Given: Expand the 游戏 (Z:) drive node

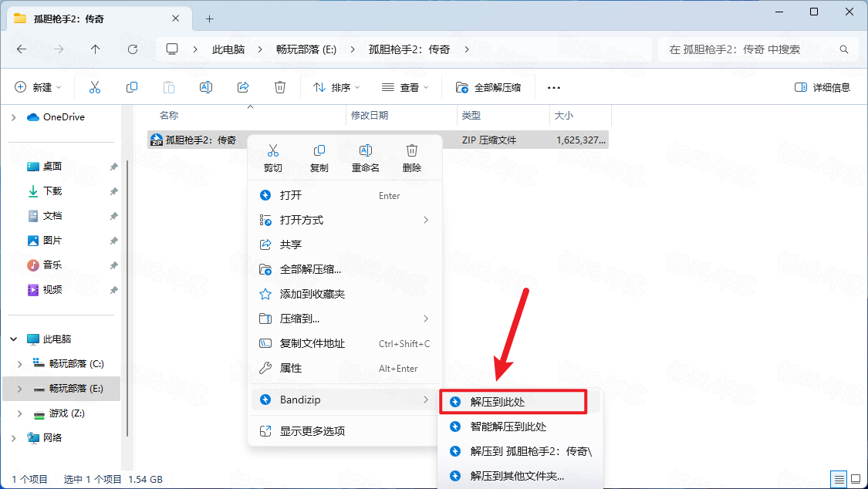Looking at the screenshot, I should pos(20,413).
